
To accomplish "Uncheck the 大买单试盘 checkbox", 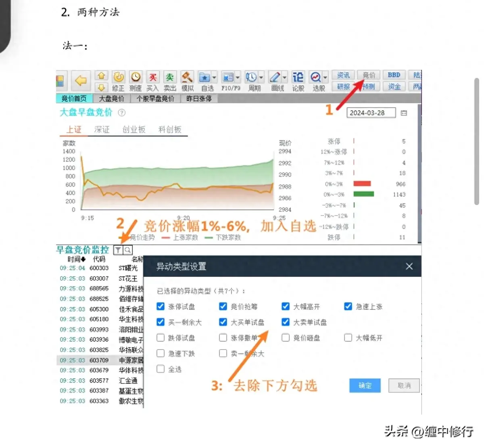I will coord(223,322).
